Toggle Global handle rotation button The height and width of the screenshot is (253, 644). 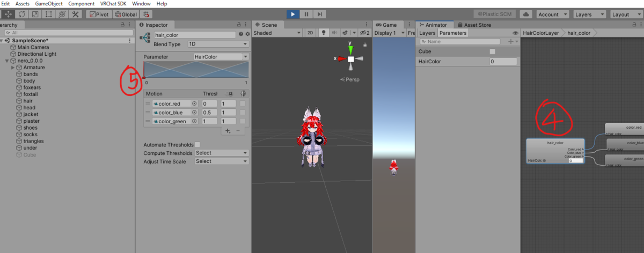point(125,14)
